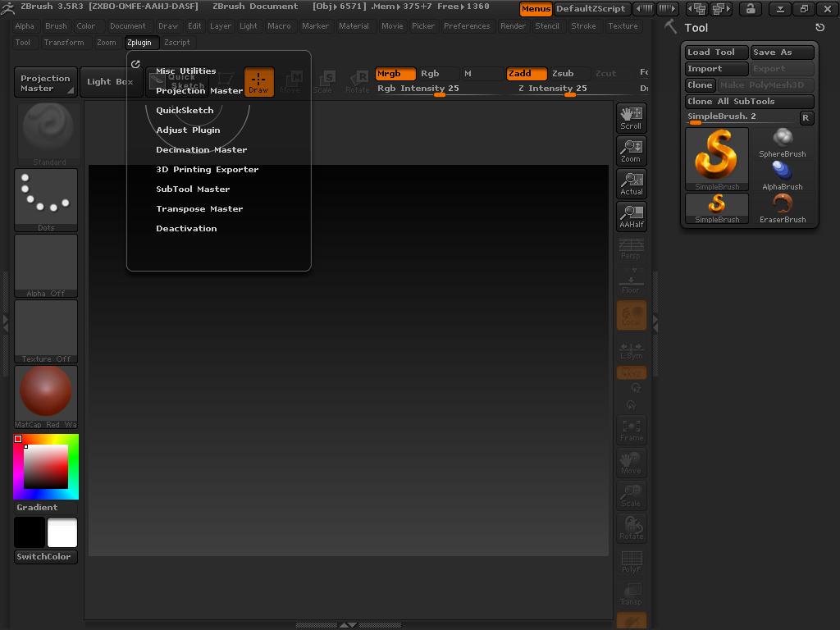Click the AAHalf view icon

(x=631, y=217)
